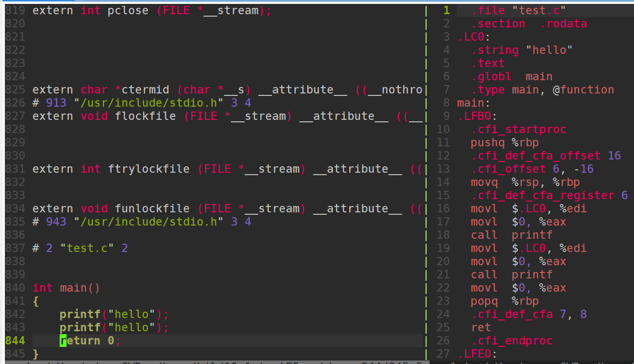Viewport: 634px width, 364px height.
Task: Click 'movl $.LC0, %edi' on line 19
Action: 529,248
